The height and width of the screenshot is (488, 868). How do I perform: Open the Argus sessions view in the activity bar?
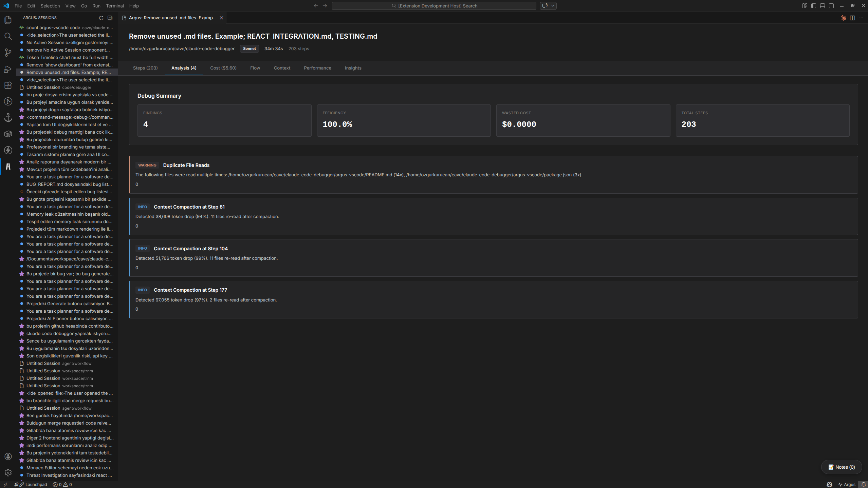[8, 167]
